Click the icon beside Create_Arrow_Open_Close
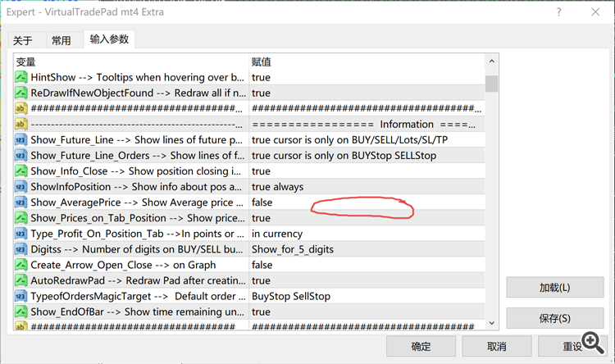 (x=20, y=265)
